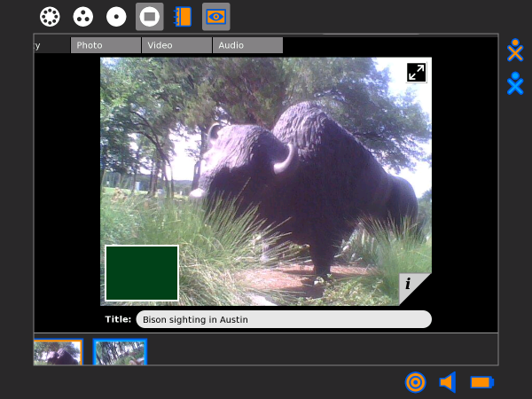Go to the Home view icon
Screen dimensions: 532x399
pyautogui.click(x=116, y=16)
